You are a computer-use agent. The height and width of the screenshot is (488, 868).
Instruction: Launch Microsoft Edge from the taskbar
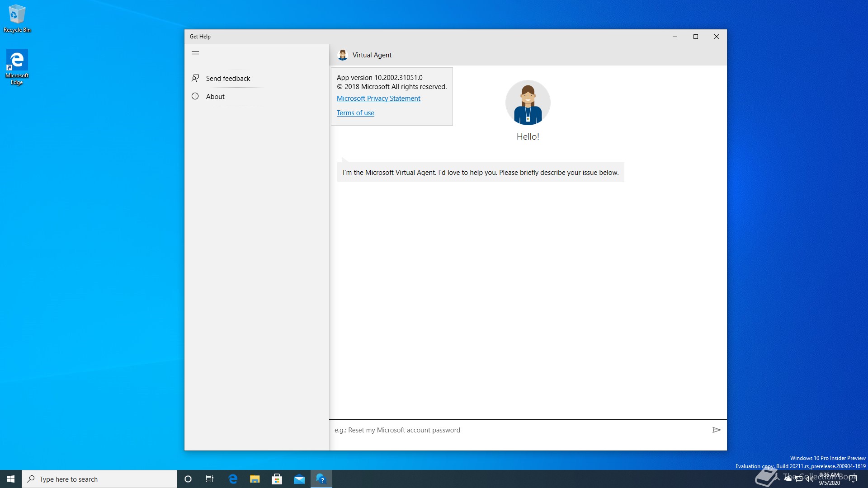pos(233,479)
